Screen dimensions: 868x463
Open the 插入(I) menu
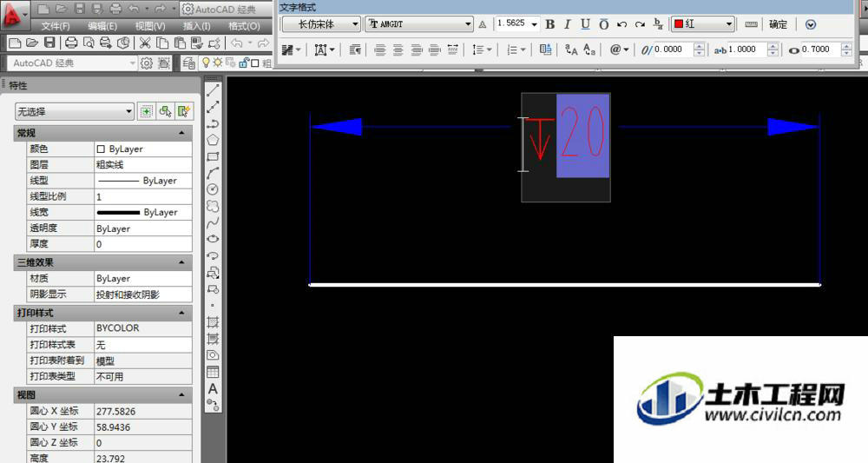[196, 26]
